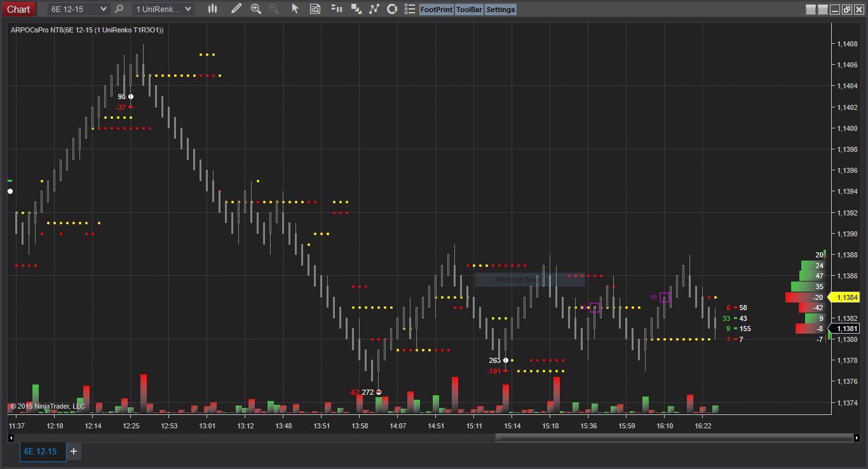Open the strategies circular arrow icon
Image resolution: width=868 pixels, height=469 pixels.
pyautogui.click(x=392, y=9)
